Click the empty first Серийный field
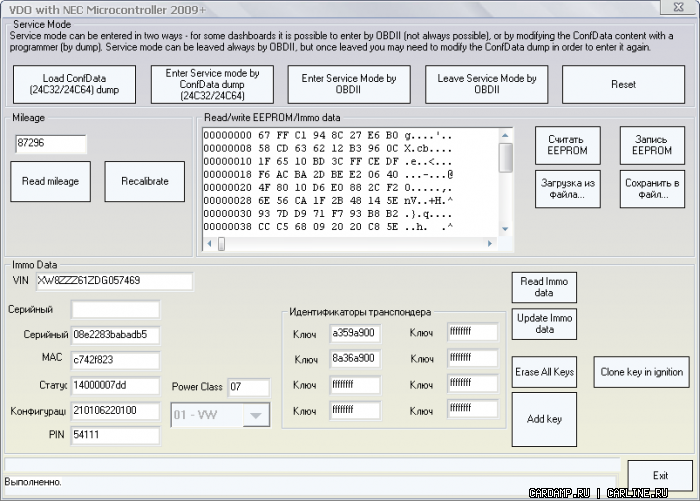 pyautogui.click(x=115, y=309)
